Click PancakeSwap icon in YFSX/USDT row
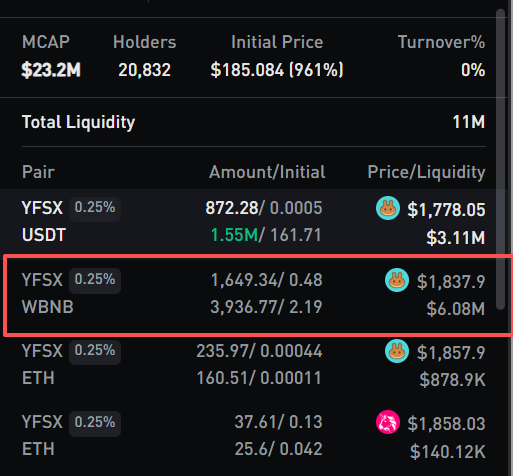The width and height of the screenshot is (513, 476). point(388,208)
